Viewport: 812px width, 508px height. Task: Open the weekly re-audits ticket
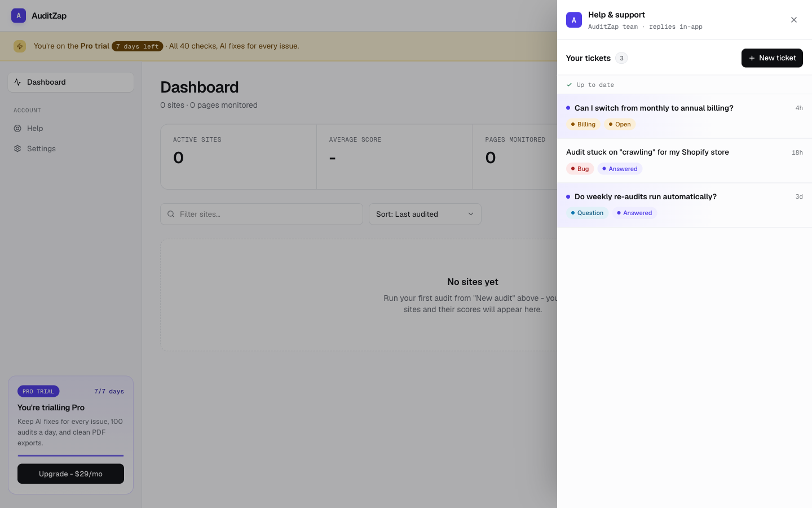click(x=685, y=205)
